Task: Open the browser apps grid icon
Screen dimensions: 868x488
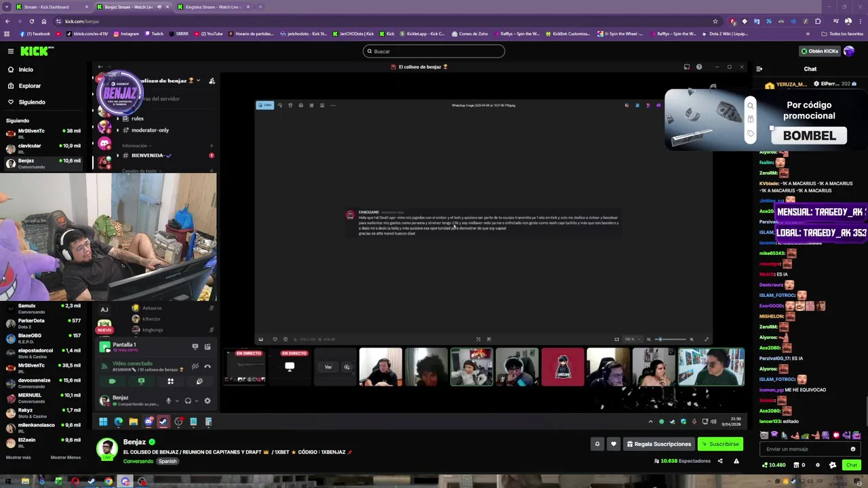Action: point(7,33)
